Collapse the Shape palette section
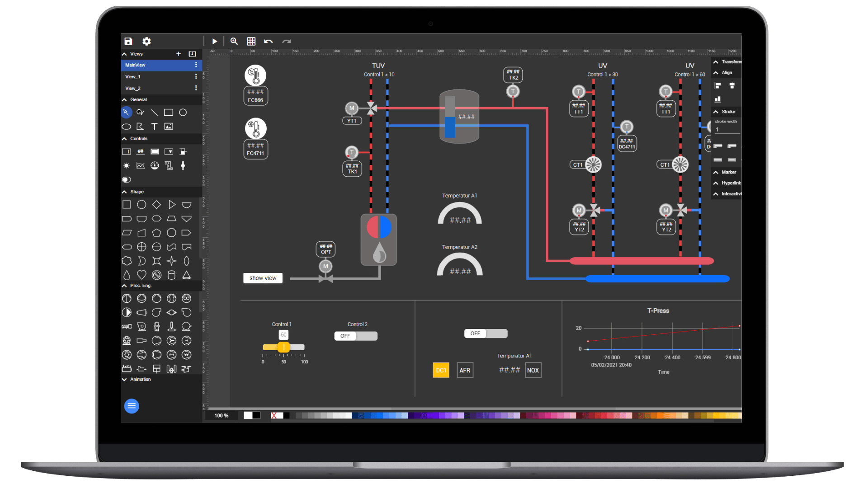 (124, 192)
